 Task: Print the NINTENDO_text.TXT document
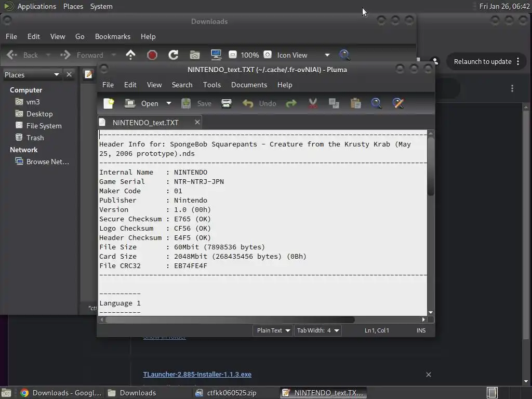pyautogui.click(x=227, y=103)
